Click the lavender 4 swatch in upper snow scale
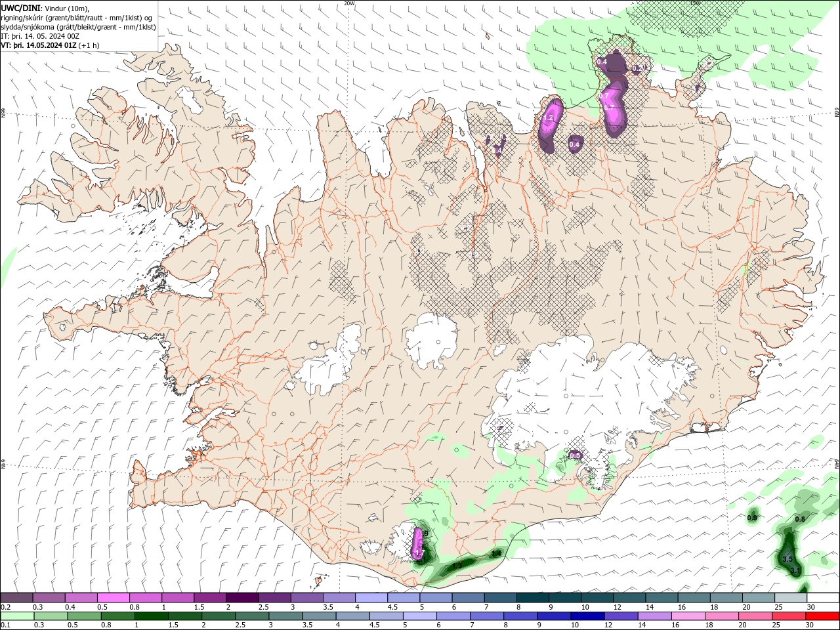 pyautogui.click(x=370, y=598)
